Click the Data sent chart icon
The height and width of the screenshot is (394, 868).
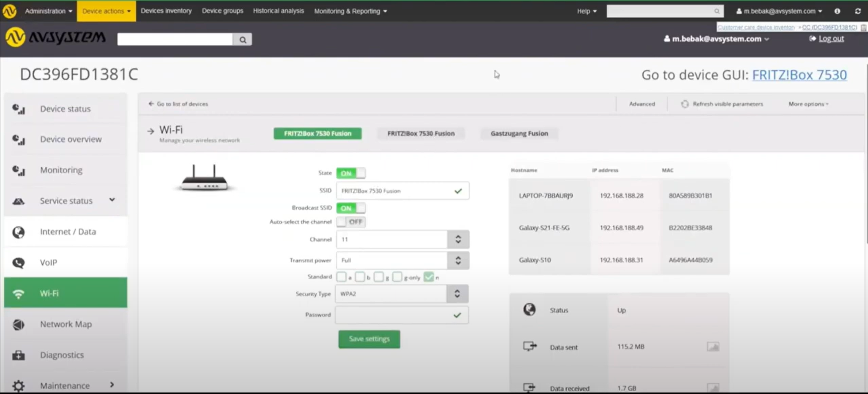(713, 347)
